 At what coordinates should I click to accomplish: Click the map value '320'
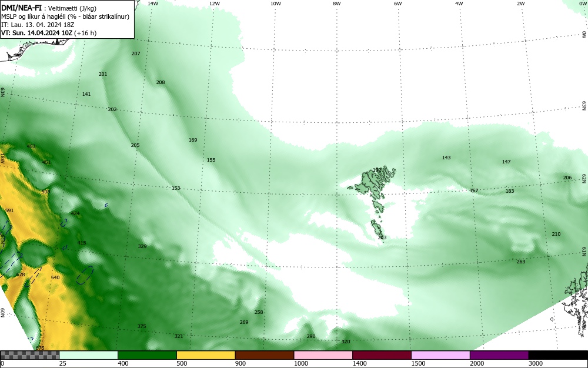pos(346,342)
